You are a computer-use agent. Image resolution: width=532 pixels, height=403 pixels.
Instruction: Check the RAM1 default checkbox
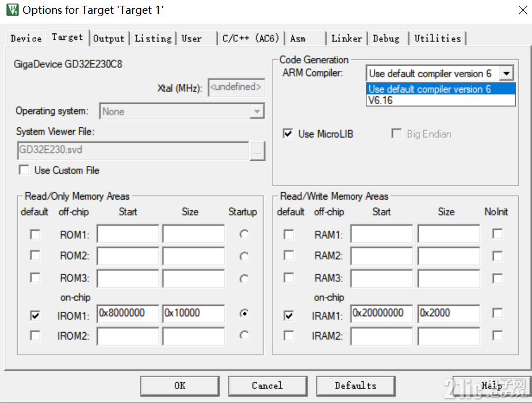tap(289, 234)
